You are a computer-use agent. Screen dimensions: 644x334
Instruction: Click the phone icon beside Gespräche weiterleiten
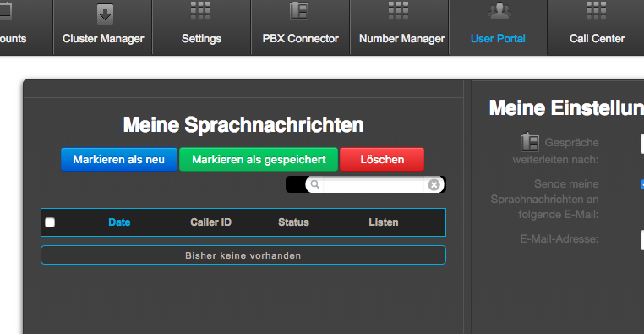[530, 142]
